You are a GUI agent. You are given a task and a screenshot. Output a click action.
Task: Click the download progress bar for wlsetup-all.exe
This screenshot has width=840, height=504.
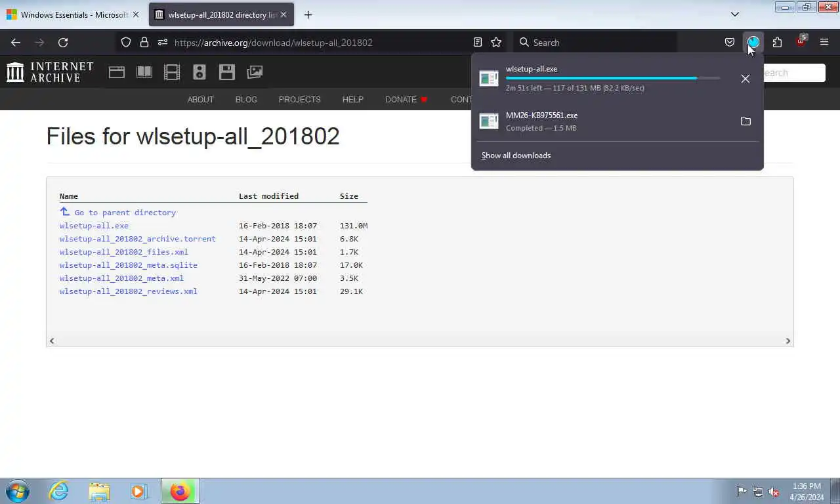[613, 78]
